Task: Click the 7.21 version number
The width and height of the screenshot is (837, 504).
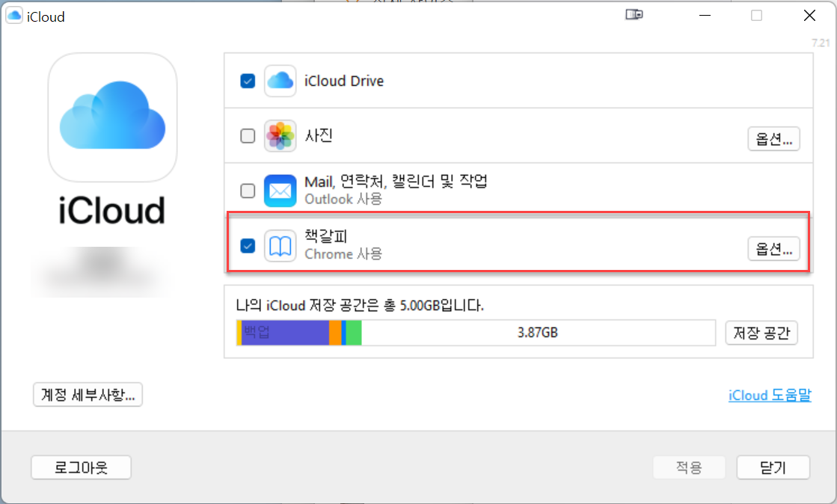Action: pos(821,43)
